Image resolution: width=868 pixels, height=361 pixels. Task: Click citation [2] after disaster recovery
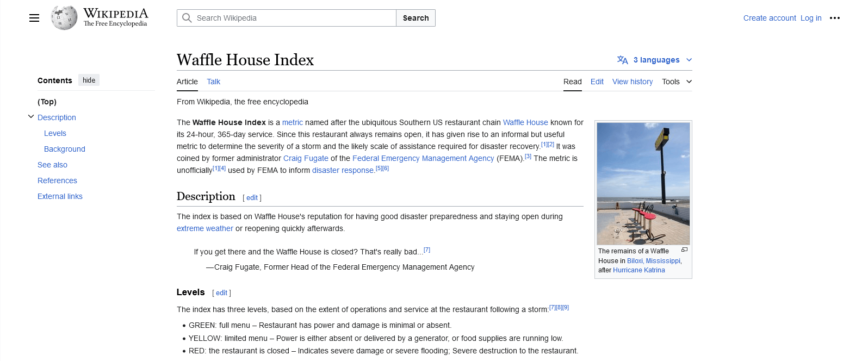click(x=551, y=145)
